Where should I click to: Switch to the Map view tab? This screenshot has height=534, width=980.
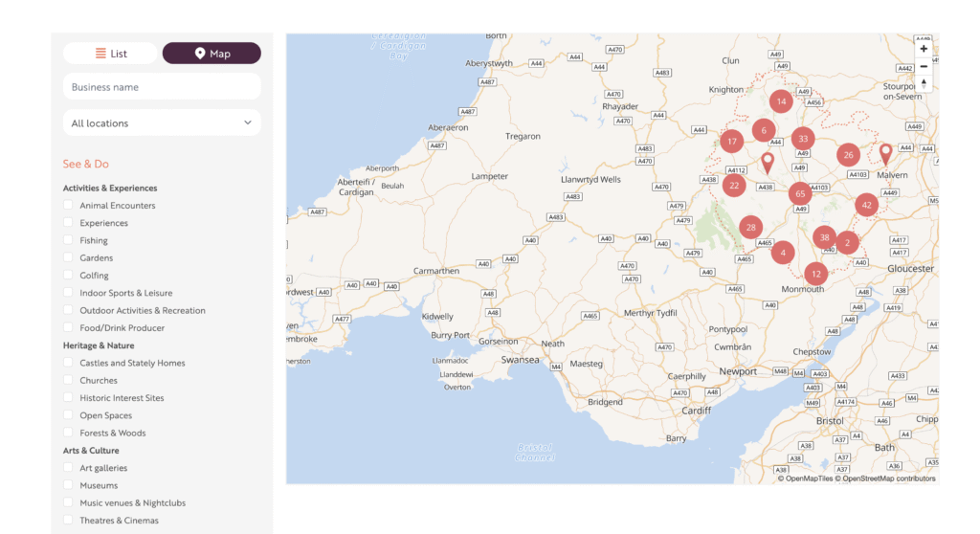pyautogui.click(x=212, y=54)
